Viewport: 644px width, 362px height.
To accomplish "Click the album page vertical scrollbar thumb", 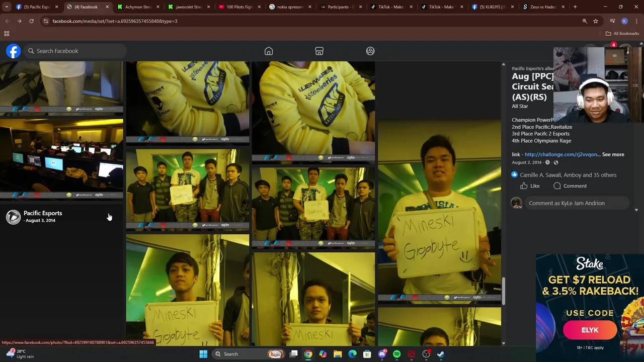I will pos(503,291).
